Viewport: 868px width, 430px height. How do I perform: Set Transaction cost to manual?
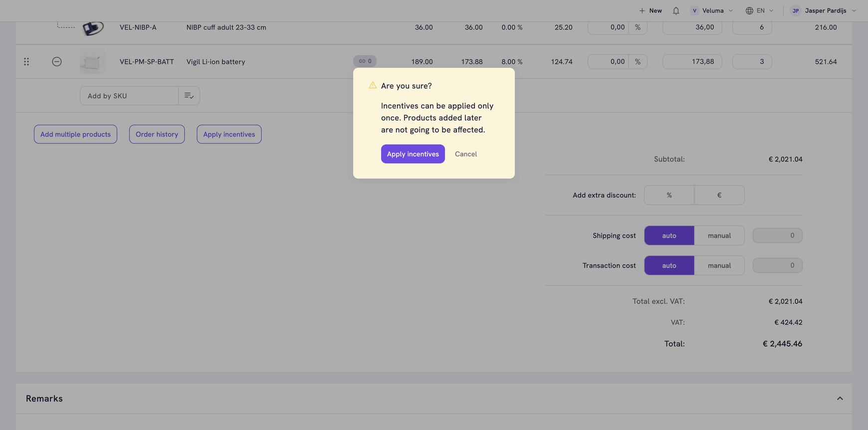(x=719, y=265)
